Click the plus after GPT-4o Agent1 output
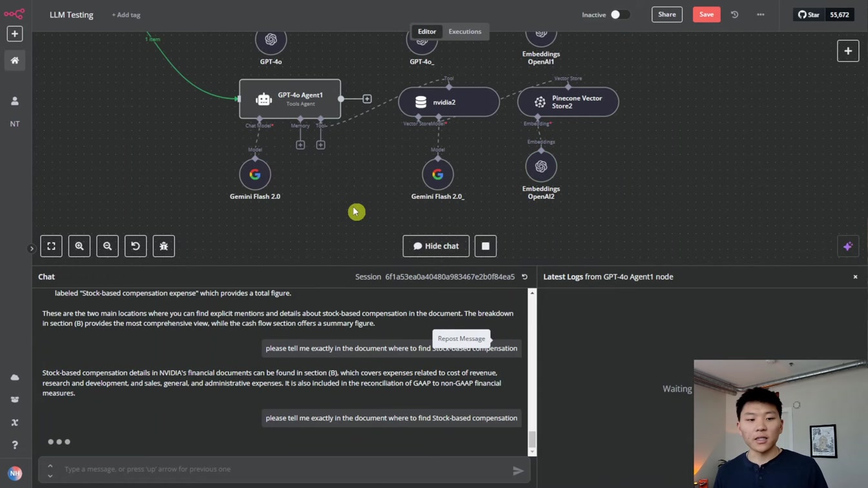Viewport: 868px width, 488px height. (x=367, y=99)
